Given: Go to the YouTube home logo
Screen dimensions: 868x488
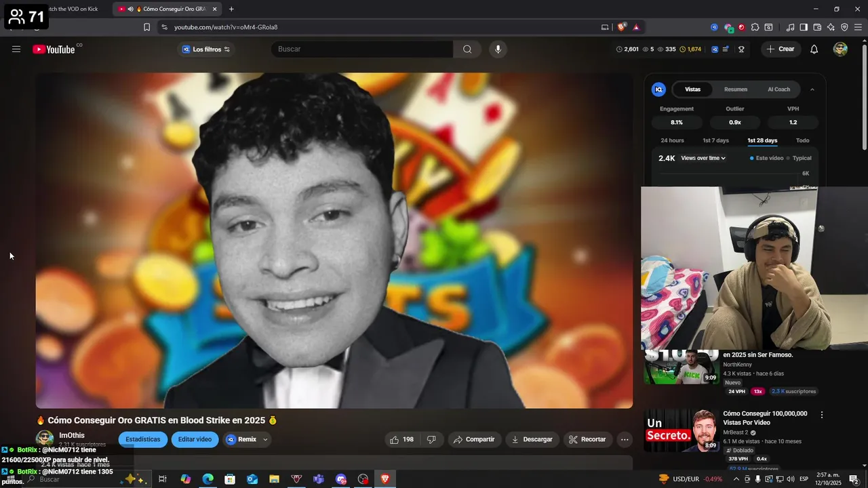Looking at the screenshot, I should [x=54, y=49].
